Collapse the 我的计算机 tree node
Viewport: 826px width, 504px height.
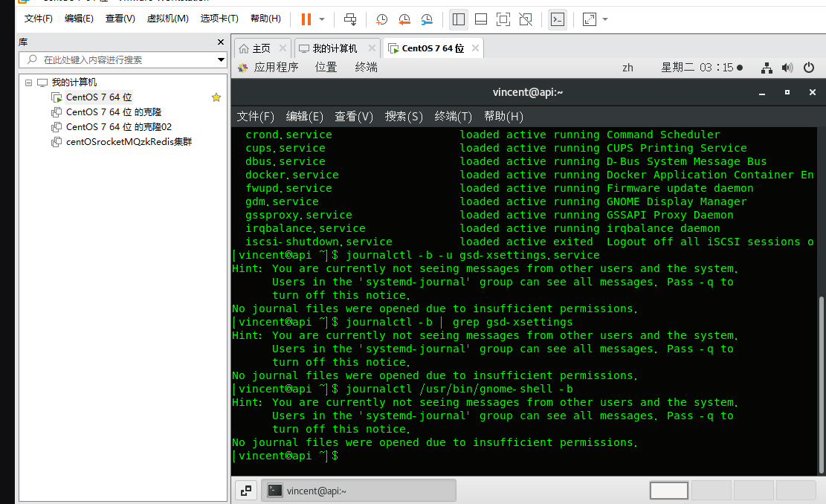point(28,83)
